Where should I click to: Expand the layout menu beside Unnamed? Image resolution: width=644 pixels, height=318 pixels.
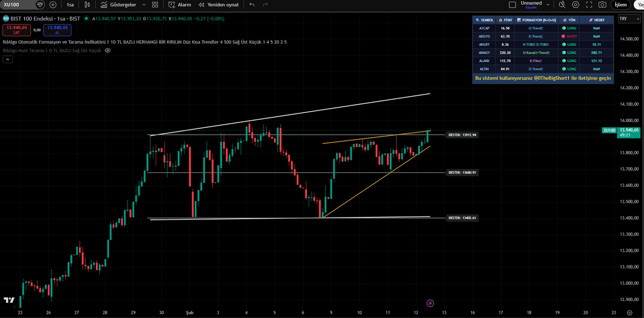(548, 4)
